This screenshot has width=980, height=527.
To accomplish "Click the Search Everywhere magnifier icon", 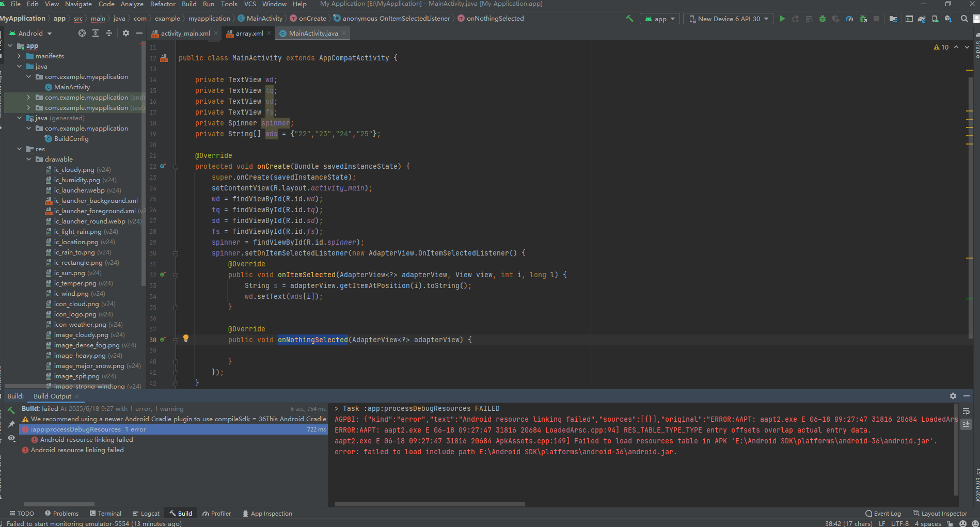I will [x=964, y=19].
